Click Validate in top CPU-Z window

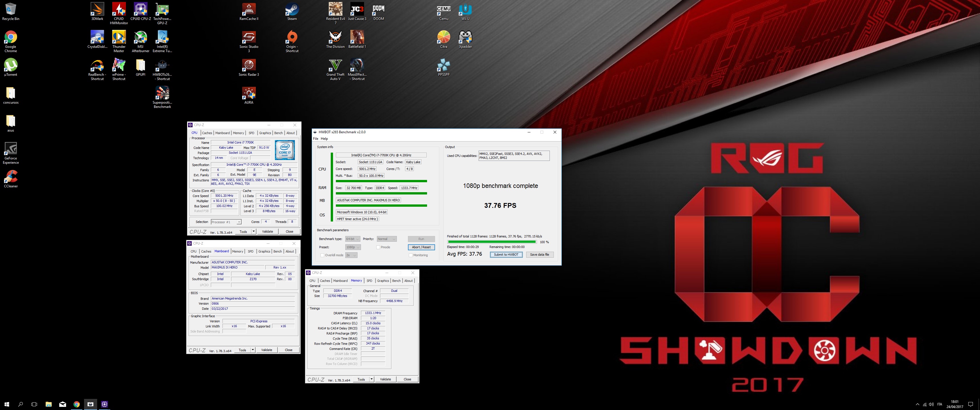(x=268, y=232)
